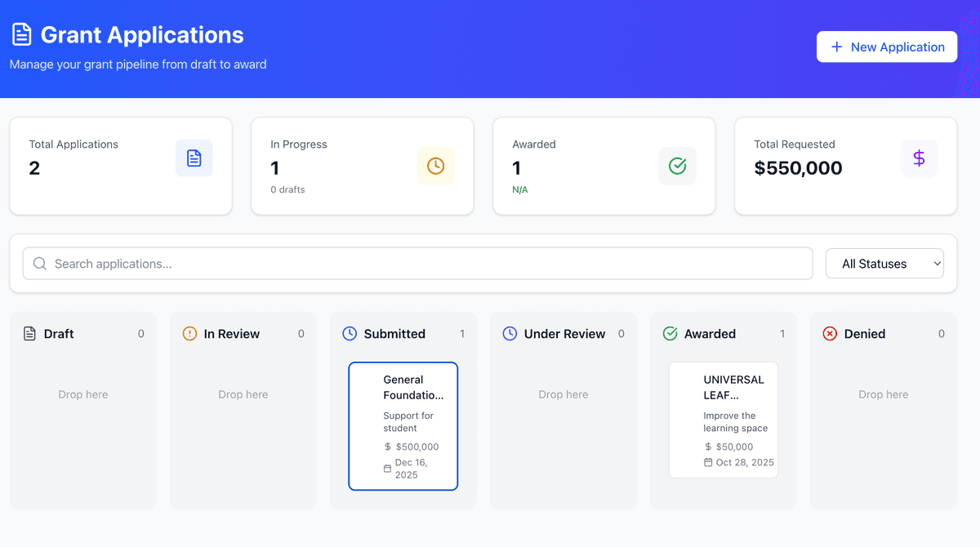Open the General Foundation application card
Viewport: 980px width, 547px height.
[403, 425]
